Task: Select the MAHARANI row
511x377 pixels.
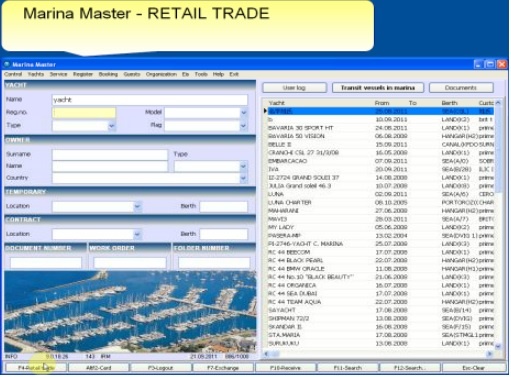Action: point(380,211)
